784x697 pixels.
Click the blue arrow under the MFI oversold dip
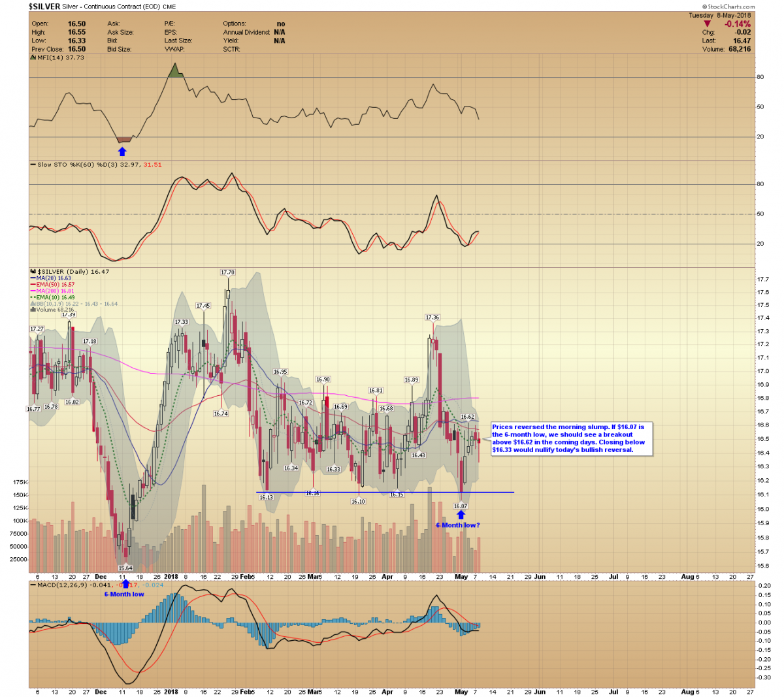[122, 152]
